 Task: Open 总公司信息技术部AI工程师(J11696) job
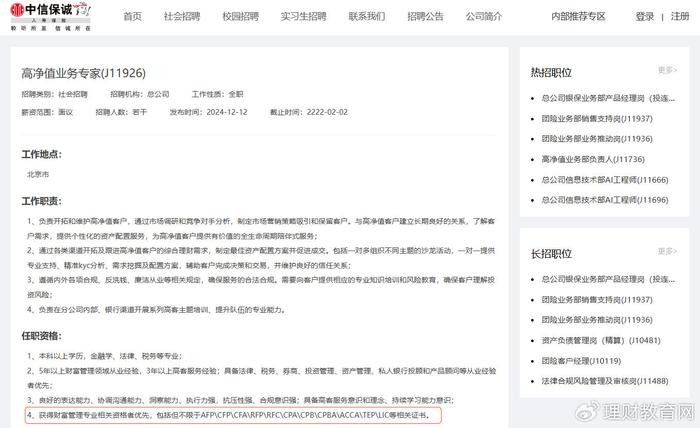605,200
